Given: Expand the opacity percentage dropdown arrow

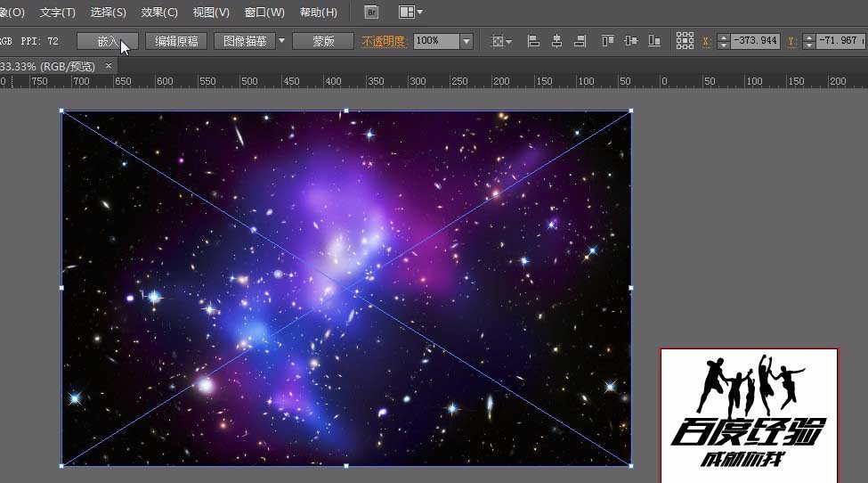Looking at the screenshot, I should [x=466, y=41].
